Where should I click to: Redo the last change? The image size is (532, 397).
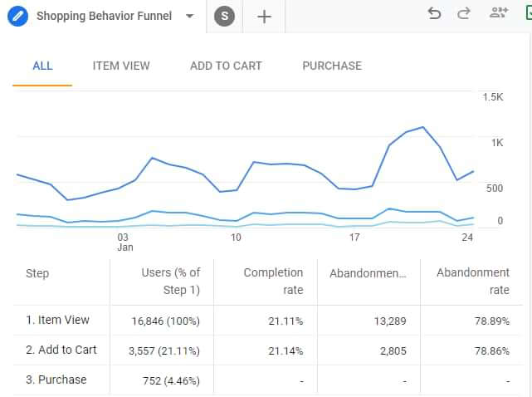(464, 13)
